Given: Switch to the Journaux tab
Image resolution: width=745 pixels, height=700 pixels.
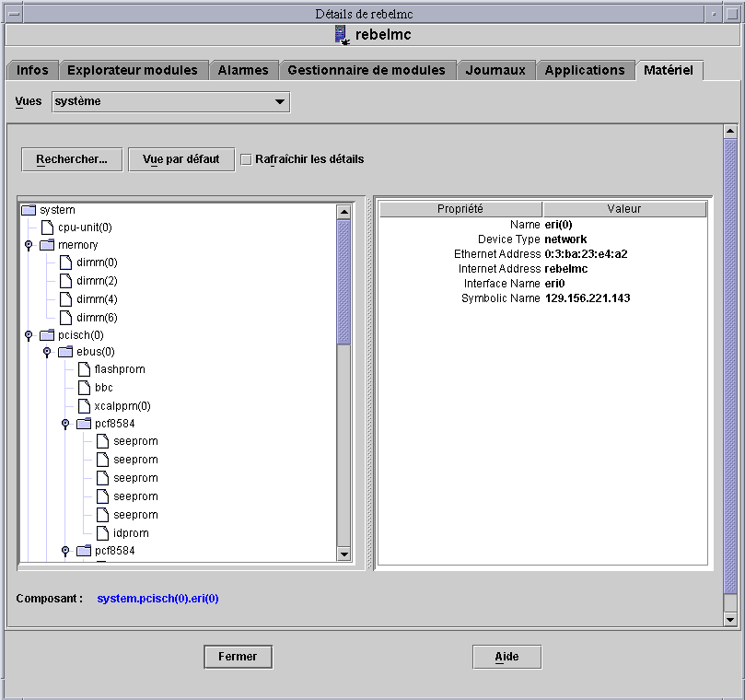Looking at the screenshot, I should [495, 70].
